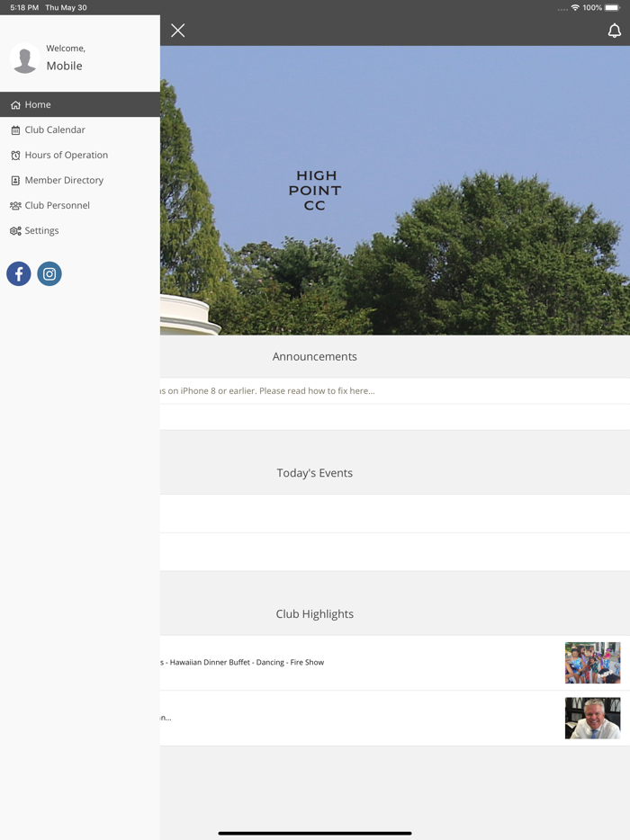Tap the Announcements section header
Viewport: 630px width, 840px height.
315,356
